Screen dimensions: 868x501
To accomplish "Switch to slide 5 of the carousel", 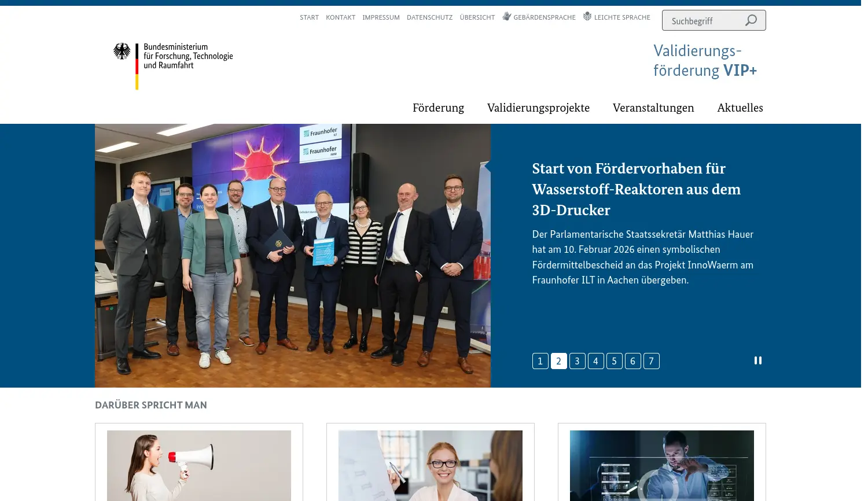I will coord(614,361).
